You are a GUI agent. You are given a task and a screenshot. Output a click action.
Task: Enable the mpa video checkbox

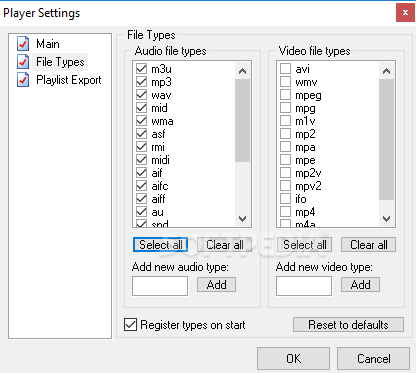(x=286, y=147)
